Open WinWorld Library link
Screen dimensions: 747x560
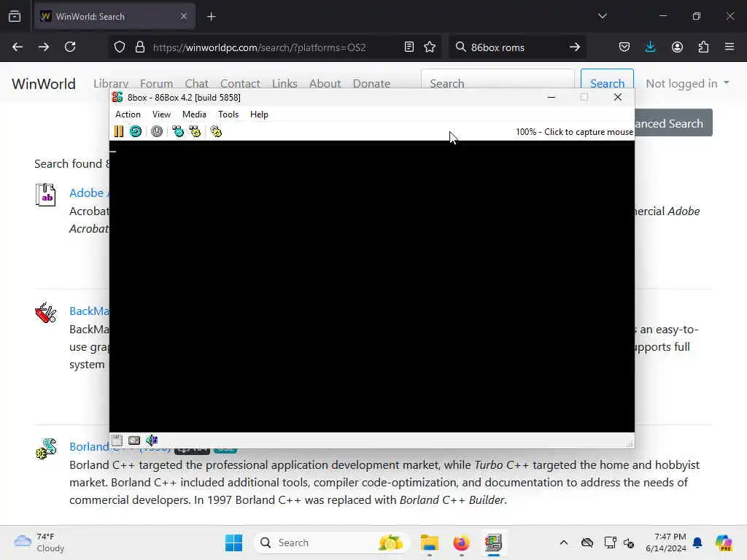pos(111,84)
